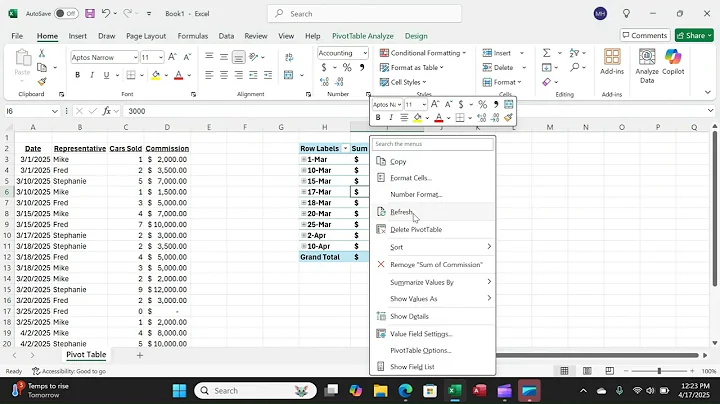Click the Undo arrow icon
Image resolution: width=720 pixels, height=404 pixels.
pyautogui.click(x=106, y=13)
